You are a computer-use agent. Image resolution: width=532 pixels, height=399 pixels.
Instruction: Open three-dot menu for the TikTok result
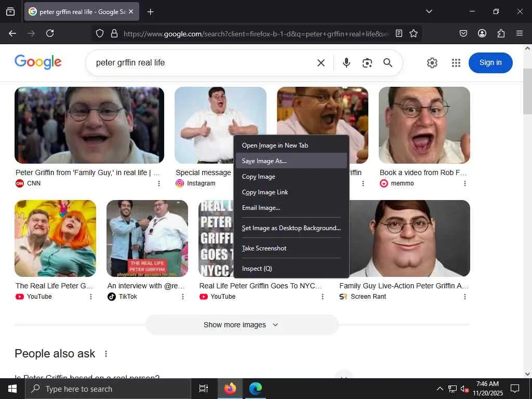pyautogui.click(x=182, y=297)
